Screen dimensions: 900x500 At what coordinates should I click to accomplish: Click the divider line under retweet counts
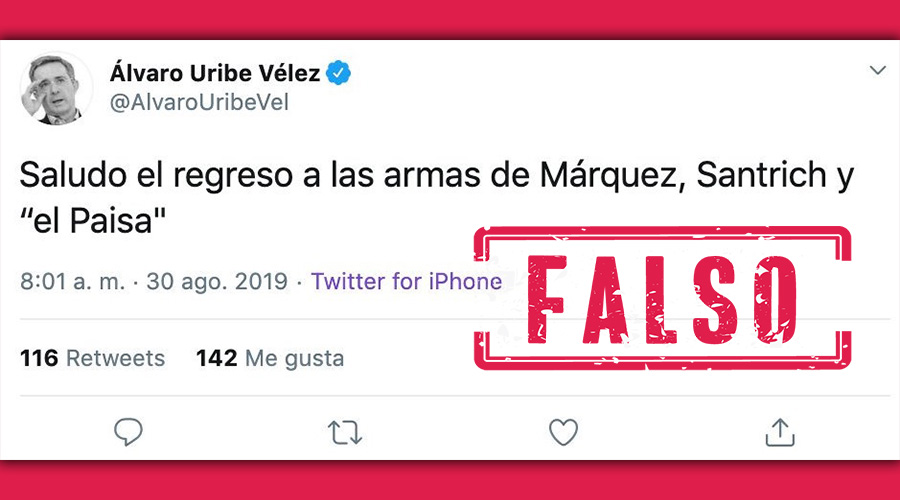tap(455, 396)
